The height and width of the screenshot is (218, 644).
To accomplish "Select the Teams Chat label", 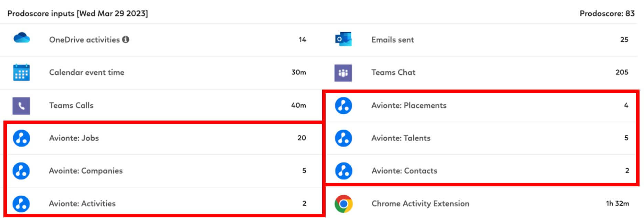I will [x=393, y=72].
